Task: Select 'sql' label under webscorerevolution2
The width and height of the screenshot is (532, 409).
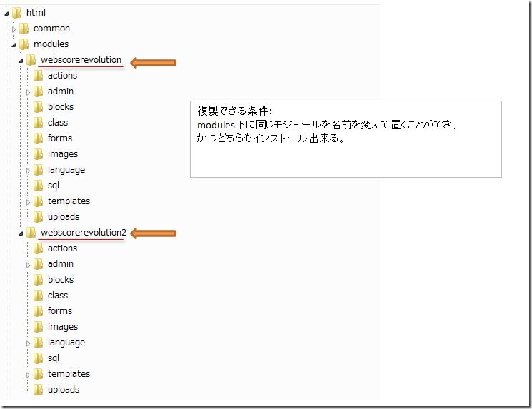Action: click(54, 358)
